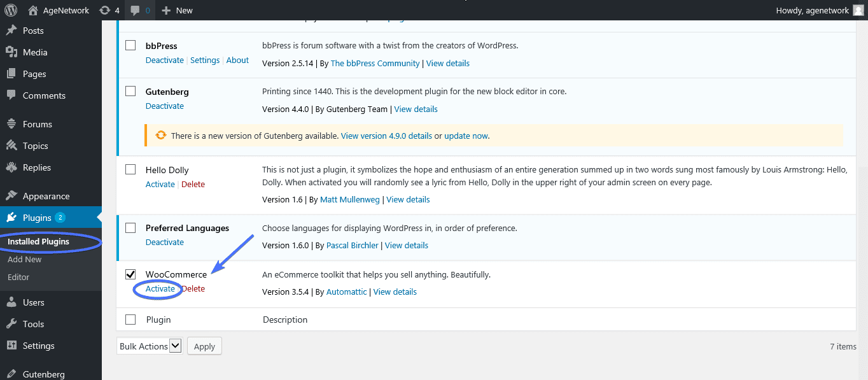Viewport: 868px width, 380px height.
Task: Open the Installed Plugins submenu item
Action: coord(38,242)
